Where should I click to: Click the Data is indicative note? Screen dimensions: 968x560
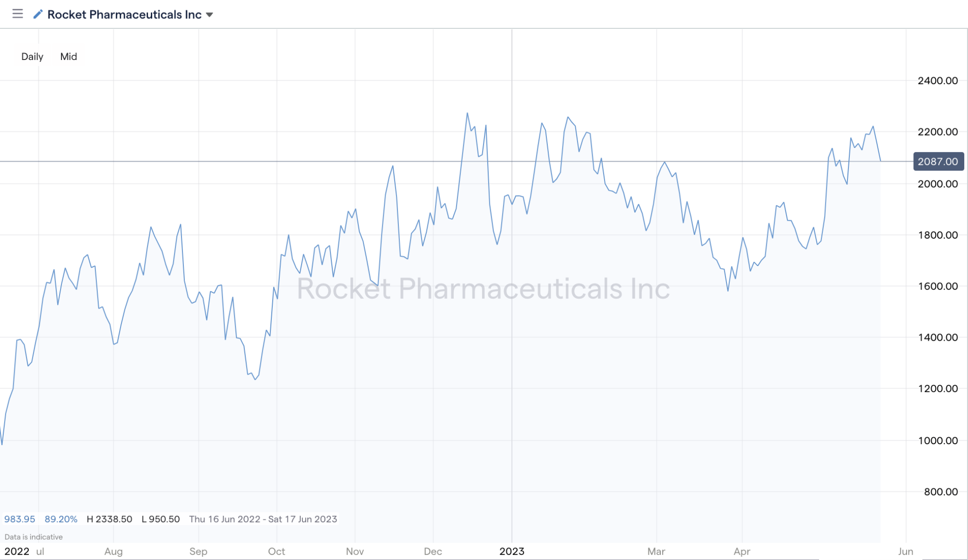pyautogui.click(x=34, y=537)
